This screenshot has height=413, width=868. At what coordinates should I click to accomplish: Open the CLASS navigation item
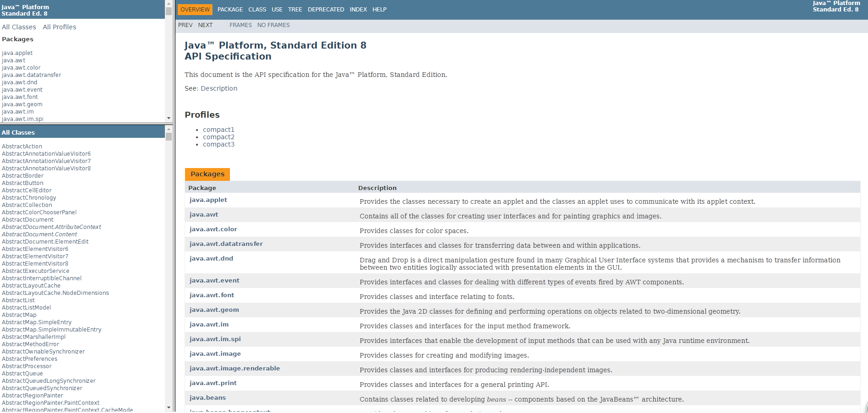click(x=257, y=10)
